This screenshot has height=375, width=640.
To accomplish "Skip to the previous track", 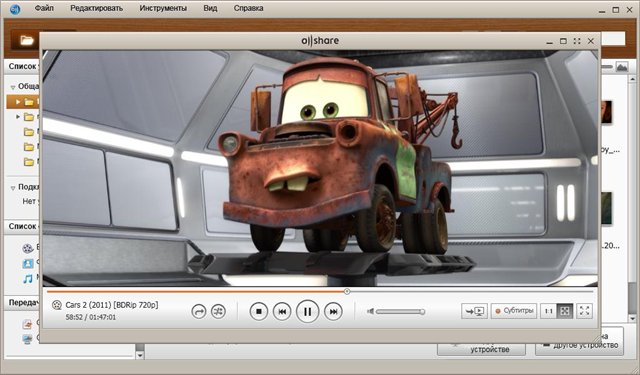I will (282, 312).
